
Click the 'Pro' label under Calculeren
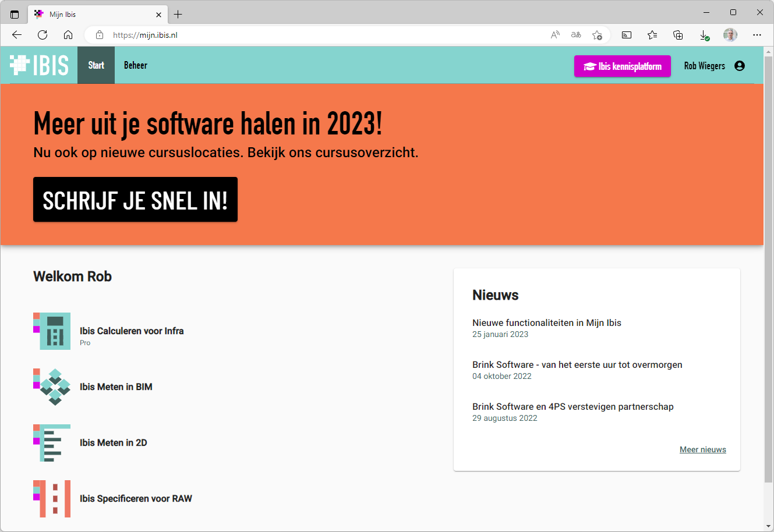(x=85, y=343)
